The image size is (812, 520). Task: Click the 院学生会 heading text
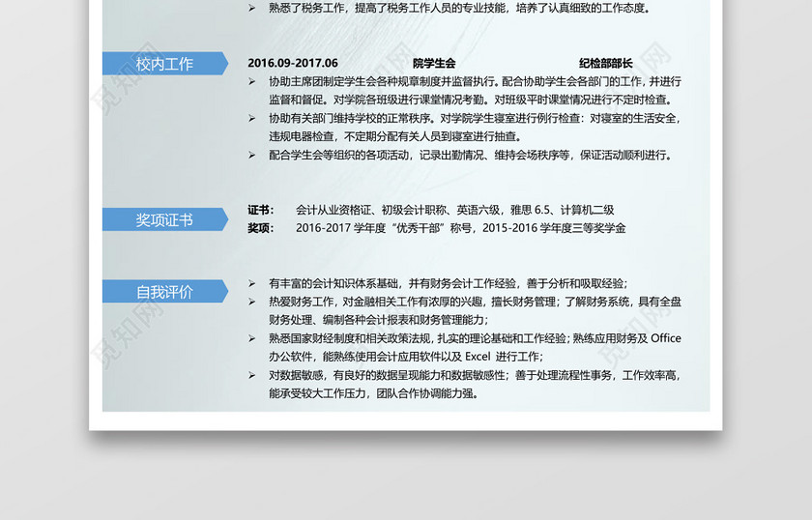click(434, 63)
